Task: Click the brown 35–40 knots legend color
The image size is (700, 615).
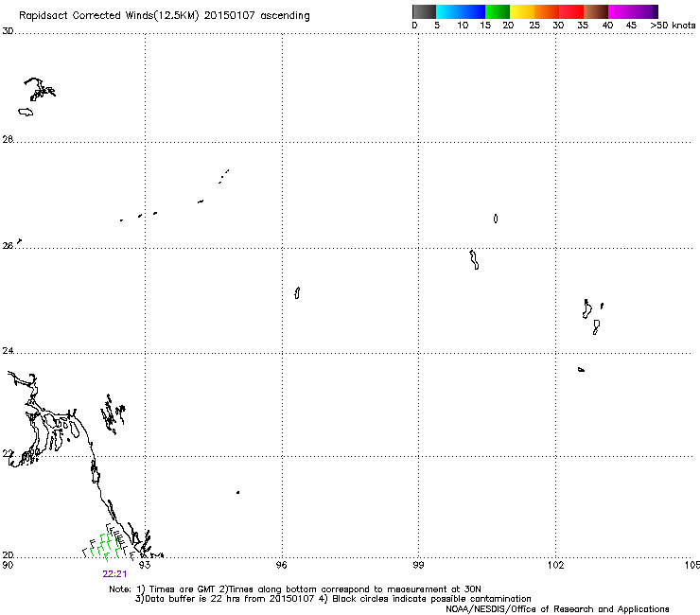Action: pyautogui.click(x=596, y=11)
